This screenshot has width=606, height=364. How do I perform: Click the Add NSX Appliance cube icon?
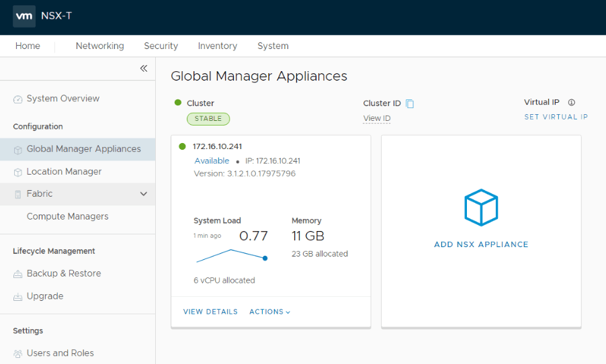point(481,208)
